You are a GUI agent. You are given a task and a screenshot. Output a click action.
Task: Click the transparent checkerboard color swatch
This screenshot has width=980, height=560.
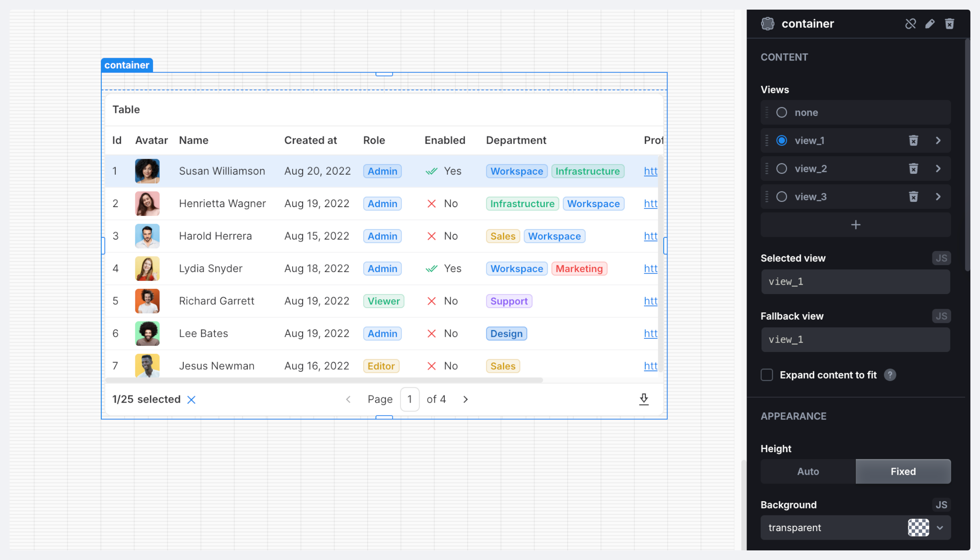coord(918,528)
